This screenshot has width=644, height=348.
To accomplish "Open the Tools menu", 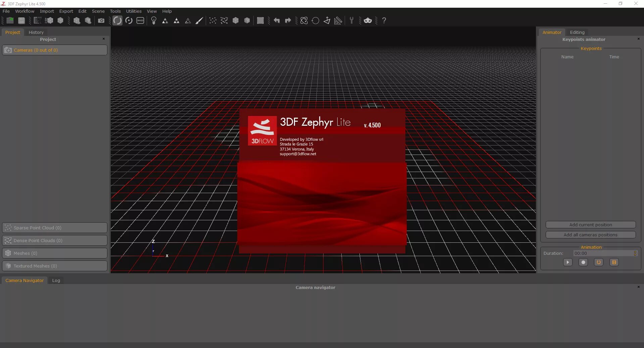I will click(115, 11).
